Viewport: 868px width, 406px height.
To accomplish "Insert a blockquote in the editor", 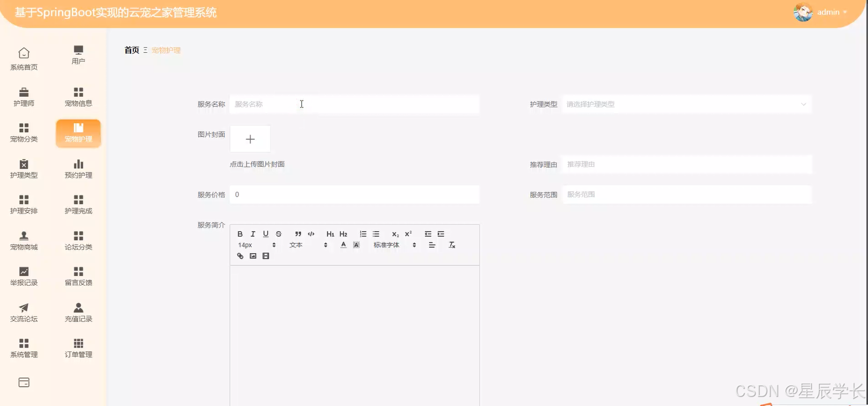I will 298,234.
